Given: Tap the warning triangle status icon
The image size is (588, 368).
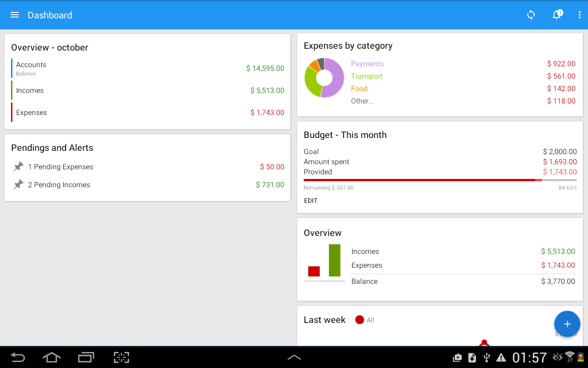Looking at the screenshot, I should 501,357.
